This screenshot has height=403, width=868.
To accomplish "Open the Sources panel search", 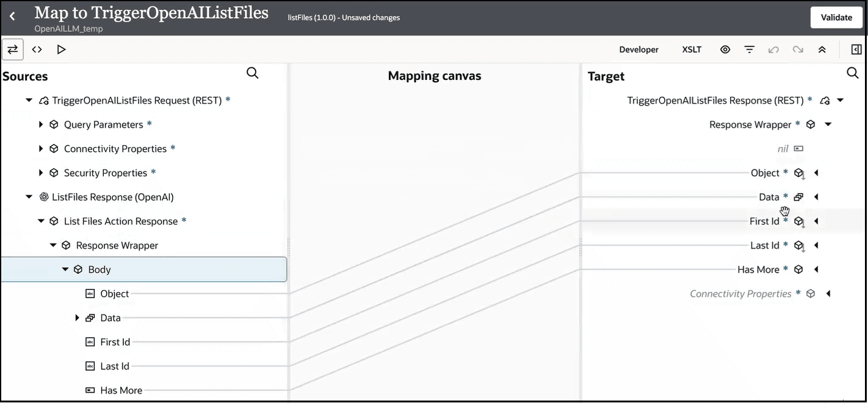I will (252, 73).
